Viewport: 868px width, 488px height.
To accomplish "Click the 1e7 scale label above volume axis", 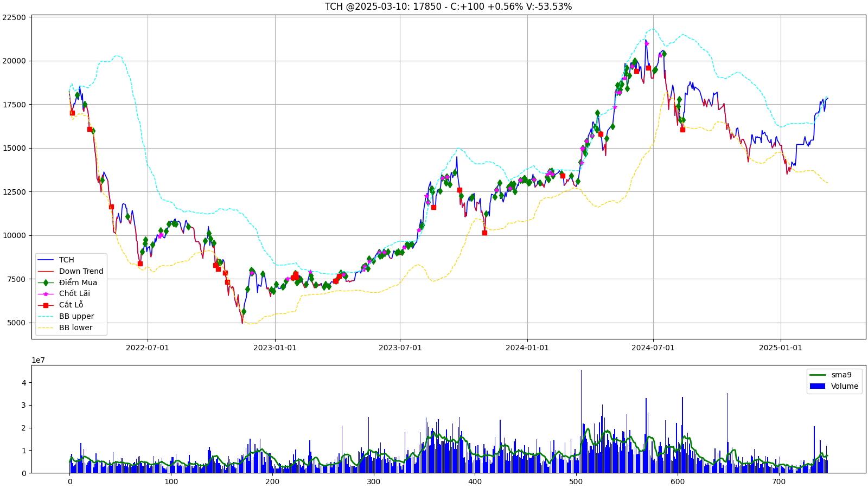I will tap(38, 360).
